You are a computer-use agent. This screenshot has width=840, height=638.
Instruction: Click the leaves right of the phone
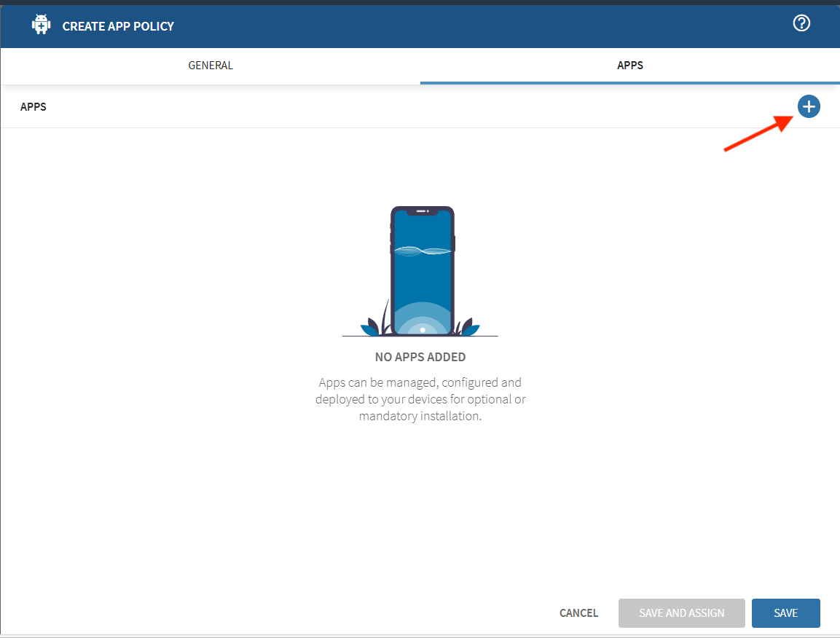point(467,327)
